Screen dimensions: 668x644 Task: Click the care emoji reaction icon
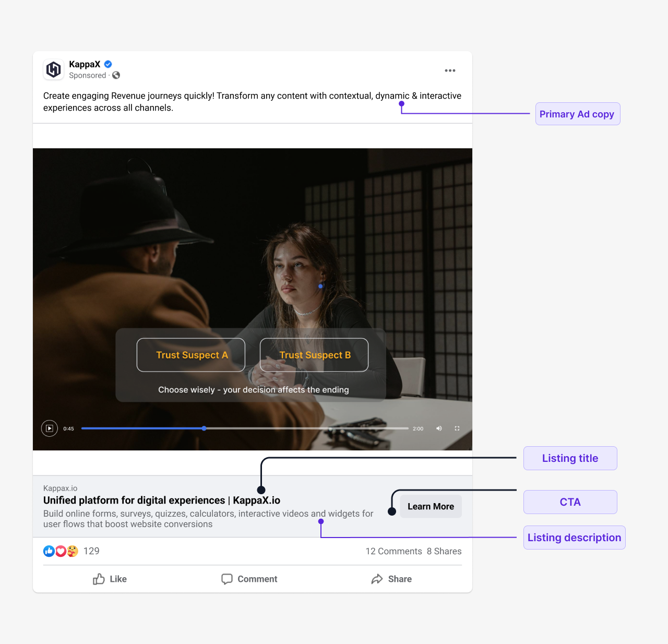(x=73, y=551)
